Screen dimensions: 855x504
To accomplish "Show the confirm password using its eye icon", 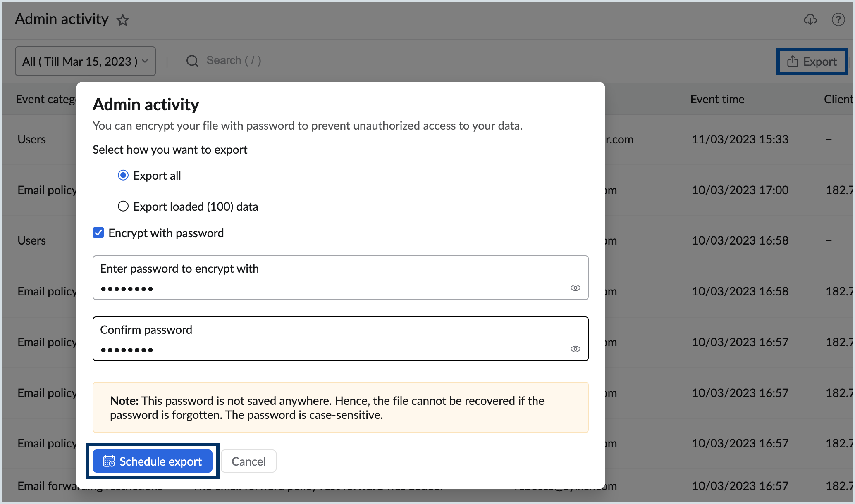I will pos(575,349).
